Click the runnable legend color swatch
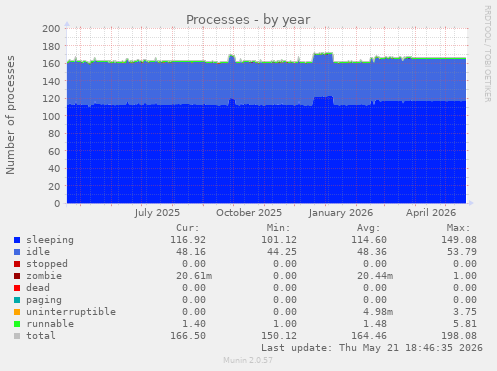Image resolution: width=497 pixels, height=371 pixels. pyautogui.click(x=17, y=324)
